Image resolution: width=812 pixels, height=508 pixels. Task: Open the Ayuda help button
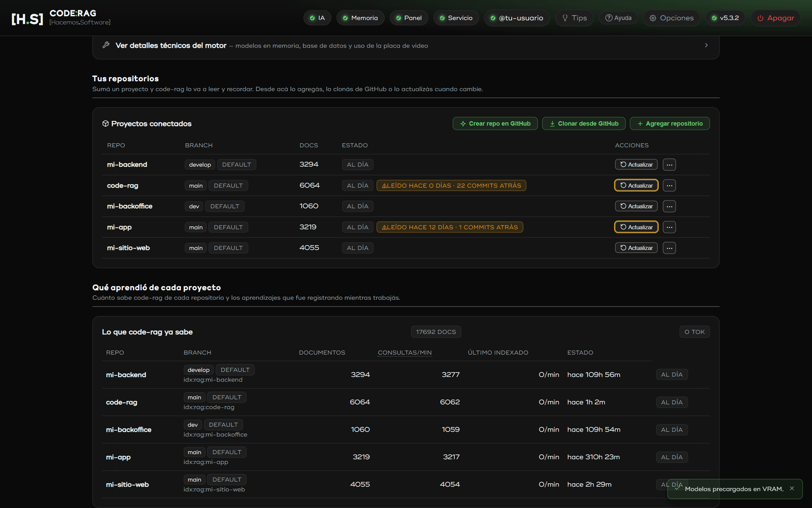[x=618, y=18]
